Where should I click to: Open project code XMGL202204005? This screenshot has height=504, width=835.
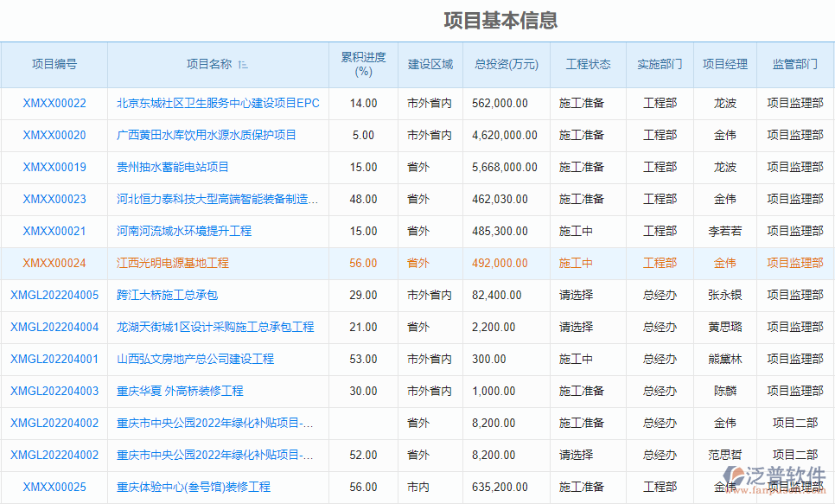click(54, 296)
